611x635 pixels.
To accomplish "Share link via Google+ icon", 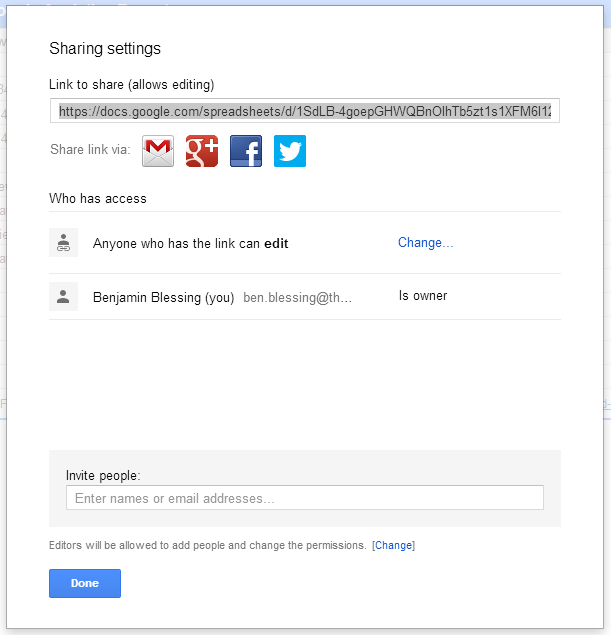I will click(x=202, y=151).
